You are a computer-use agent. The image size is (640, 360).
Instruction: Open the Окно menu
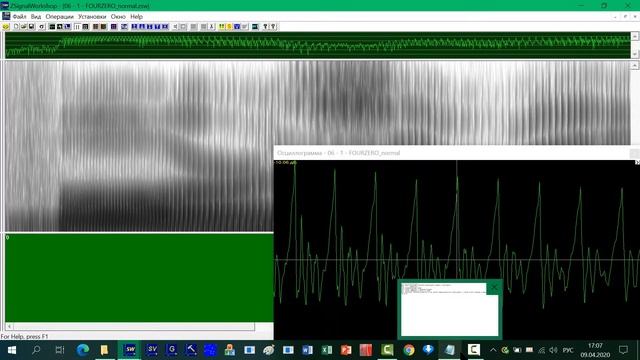tap(118, 17)
